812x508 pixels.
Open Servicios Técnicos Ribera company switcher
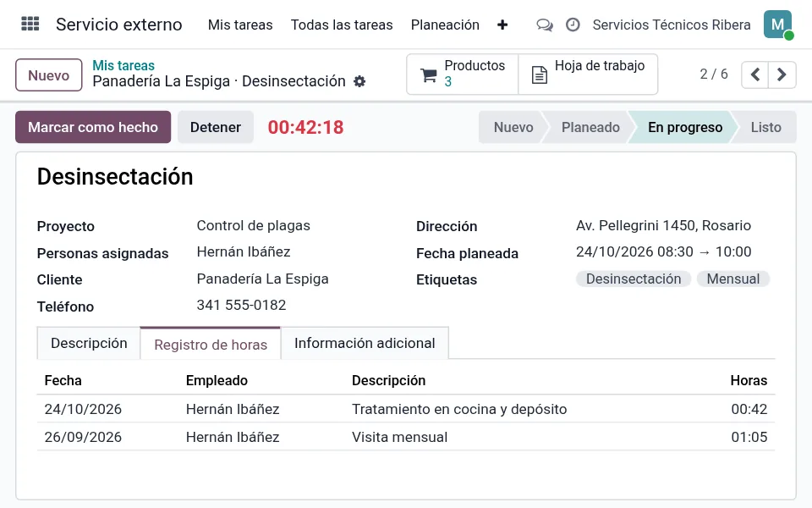click(x=671, y=25)
